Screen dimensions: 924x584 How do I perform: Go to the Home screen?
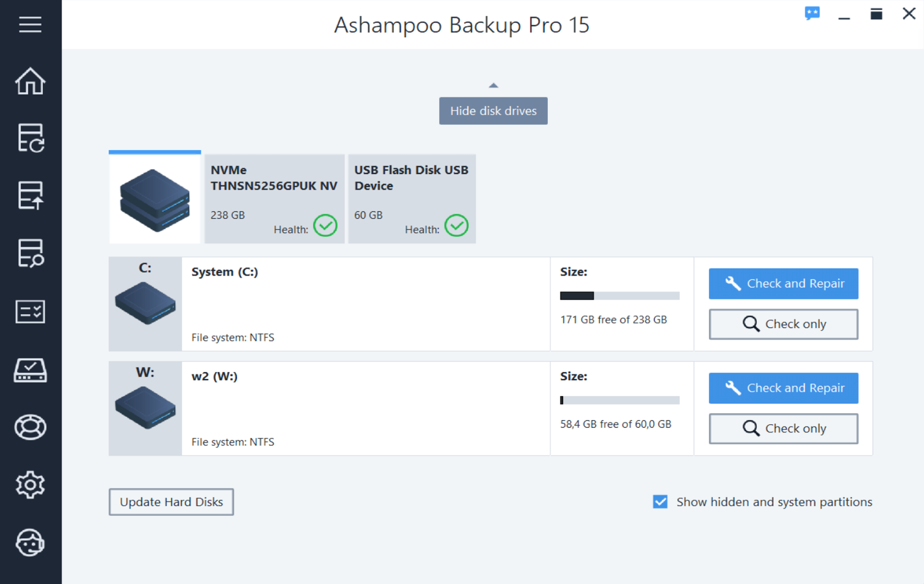[x=30, y=81]
